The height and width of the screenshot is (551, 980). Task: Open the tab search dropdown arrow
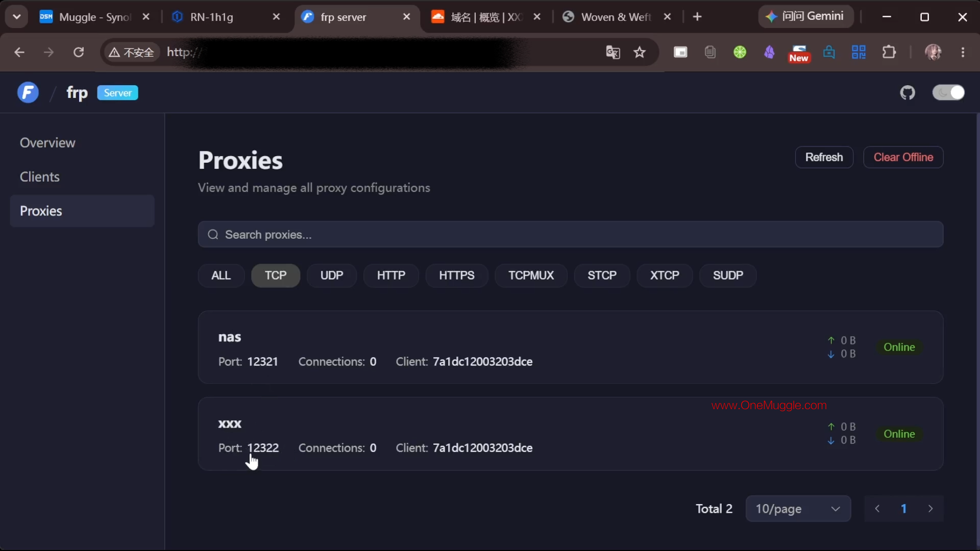(16, 17)
